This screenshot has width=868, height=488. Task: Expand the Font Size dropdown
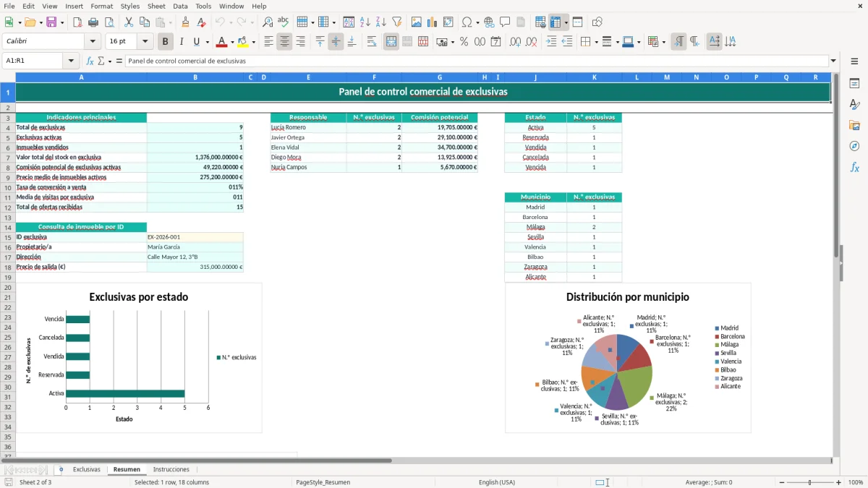(145, 42)
